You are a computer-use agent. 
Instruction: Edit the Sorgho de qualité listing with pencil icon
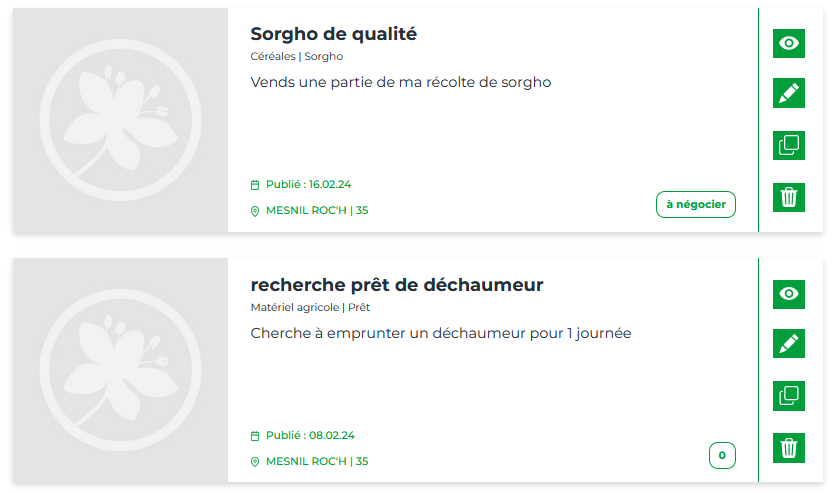789,93
